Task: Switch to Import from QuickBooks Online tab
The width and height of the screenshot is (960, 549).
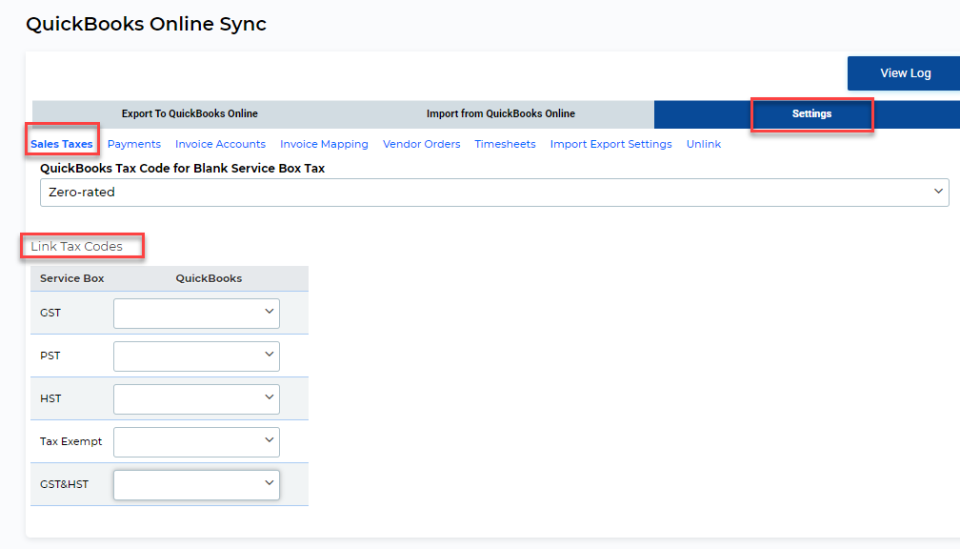Action: coord(500,114)
